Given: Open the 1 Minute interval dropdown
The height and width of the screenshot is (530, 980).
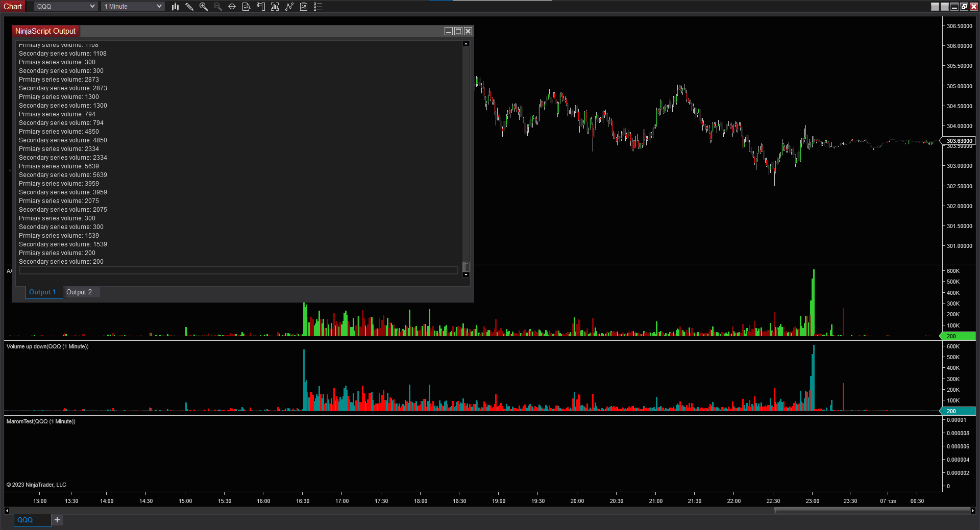Looking at the screenshot, I should (133, 7).
